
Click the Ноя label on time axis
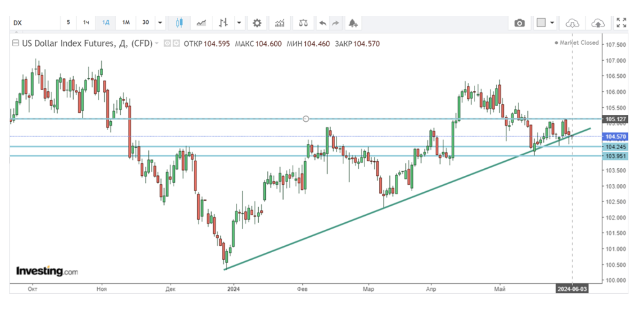pos(101,289)
